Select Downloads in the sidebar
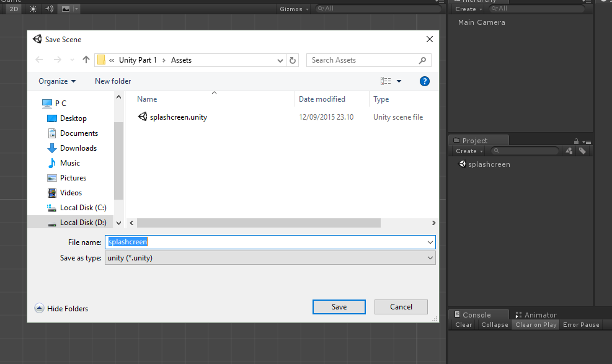The height and width of the screenshot is (364, 612). pyautogui.click(x=76, y=148)
